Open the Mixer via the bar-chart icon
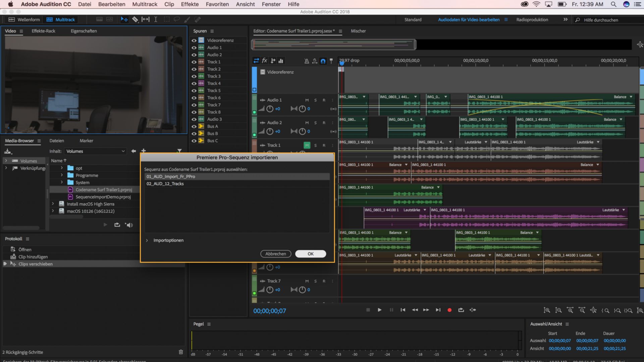644x362 pixels. (281, 61)
